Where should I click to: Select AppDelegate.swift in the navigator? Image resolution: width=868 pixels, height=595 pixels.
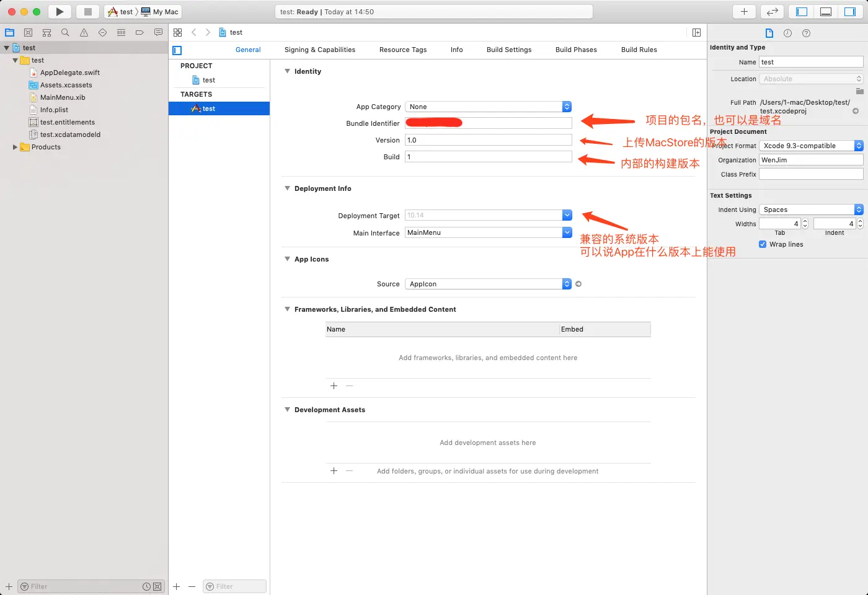click(70, 73)
